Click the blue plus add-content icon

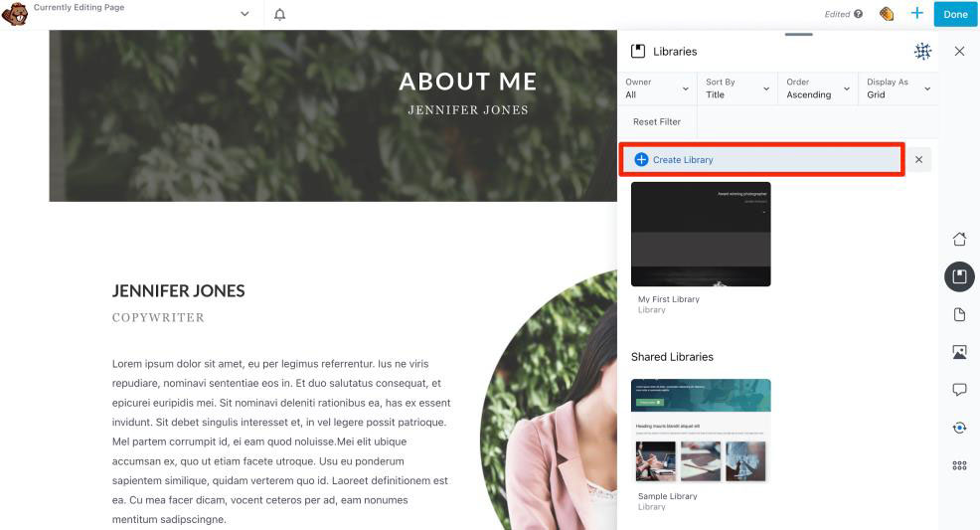[x=916, y=13]
